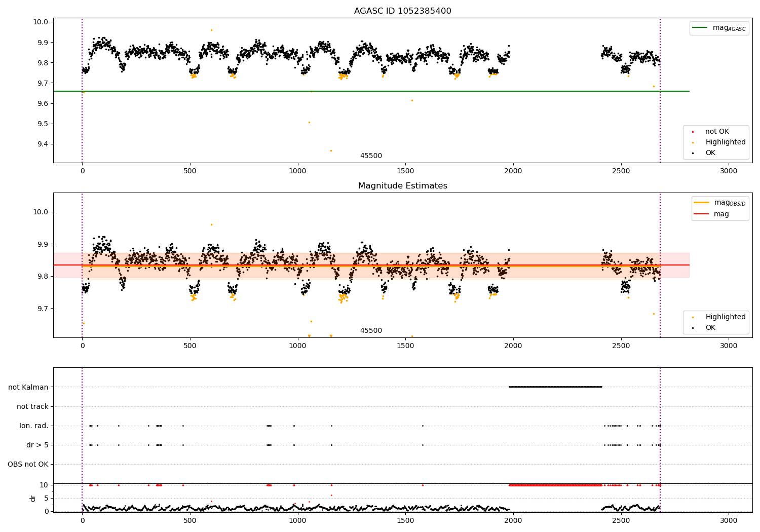This screenshot has width=760, height=532.
Task: Select the mag AGASC legend label in top plot
Action: pos(729,28)
